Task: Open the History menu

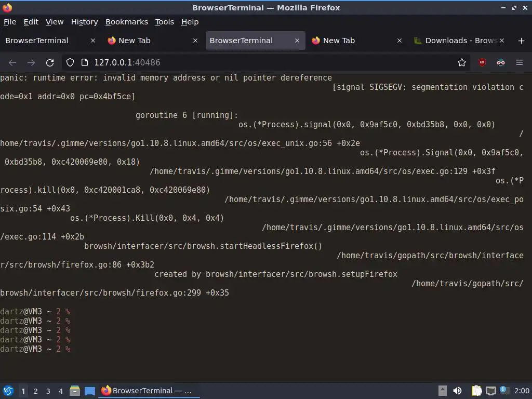Action: [85, 22]
